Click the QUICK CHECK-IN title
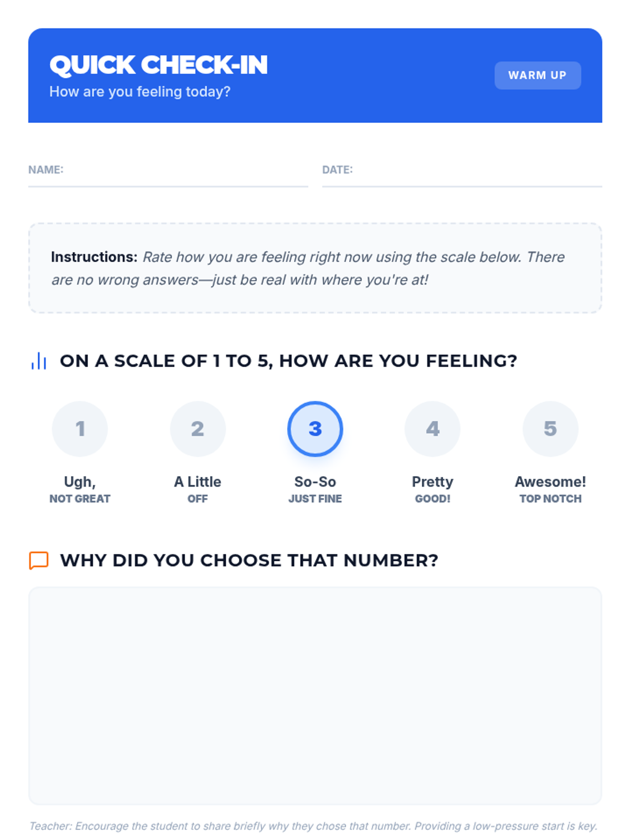This screenshot has height=840, width=630. coord(159,65)
